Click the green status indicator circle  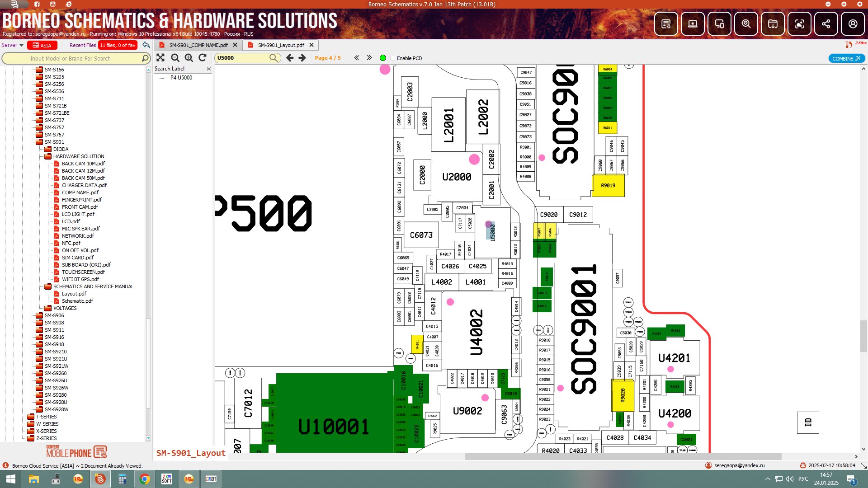383,58
